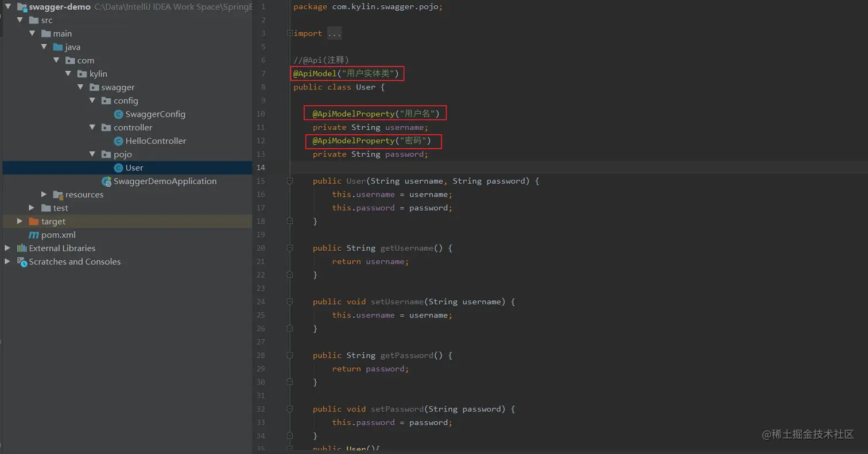Select pom.xml in the project tree

click(x=59, y=235)
